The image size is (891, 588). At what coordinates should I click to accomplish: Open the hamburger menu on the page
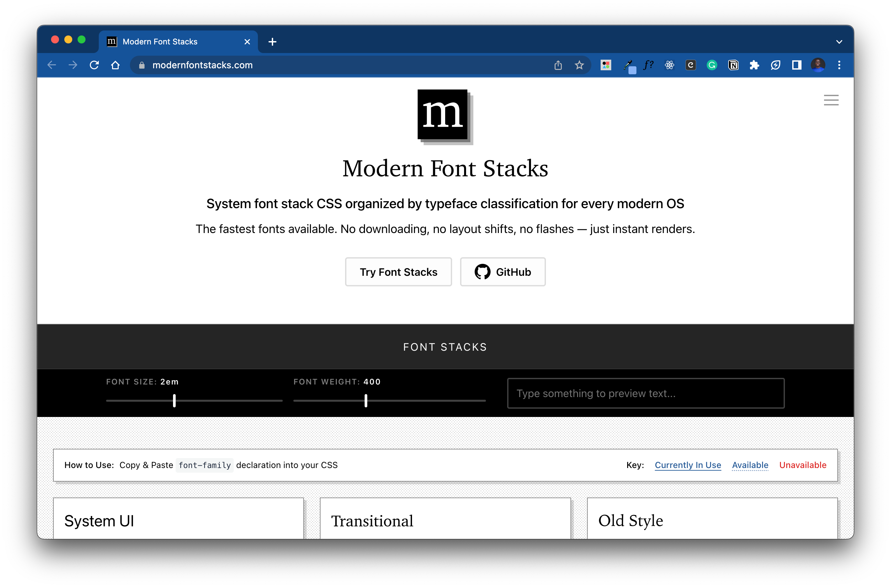[x=831, y=100]
